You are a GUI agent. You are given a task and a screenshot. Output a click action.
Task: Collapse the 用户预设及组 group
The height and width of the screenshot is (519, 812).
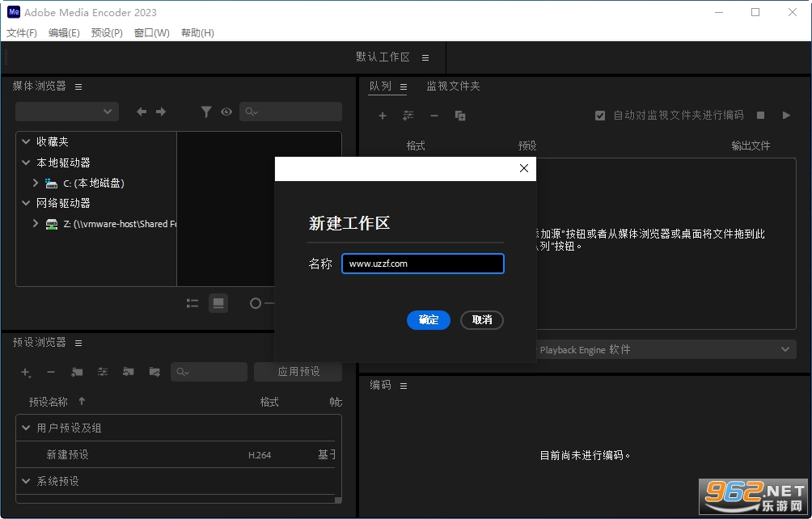pyautogui.click(x=26, y=428)
